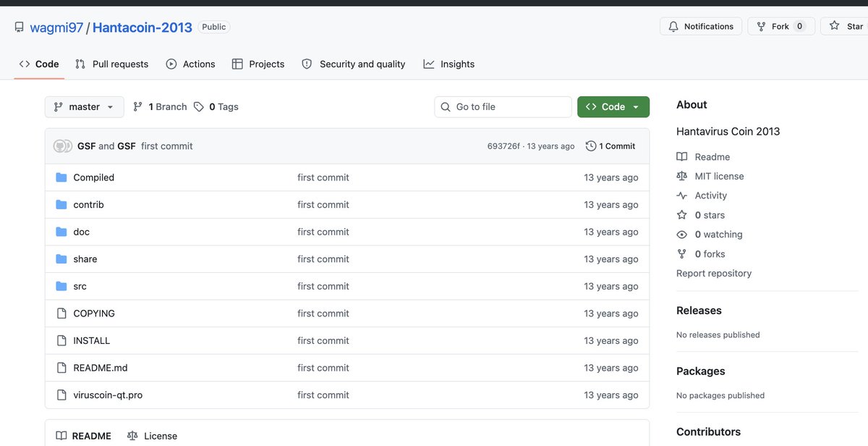
Task: Expand the green Code dropdown button
Action: 613,106
